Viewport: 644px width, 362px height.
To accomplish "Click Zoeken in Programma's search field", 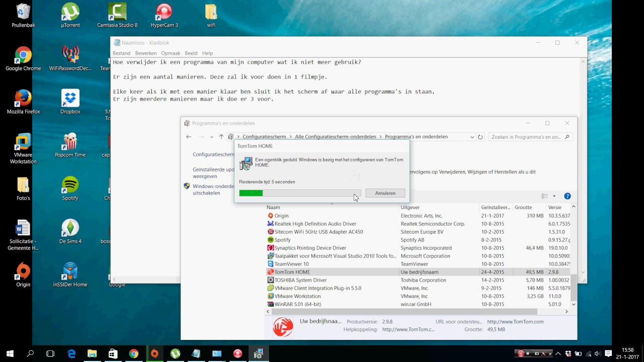I will (531, 137).
